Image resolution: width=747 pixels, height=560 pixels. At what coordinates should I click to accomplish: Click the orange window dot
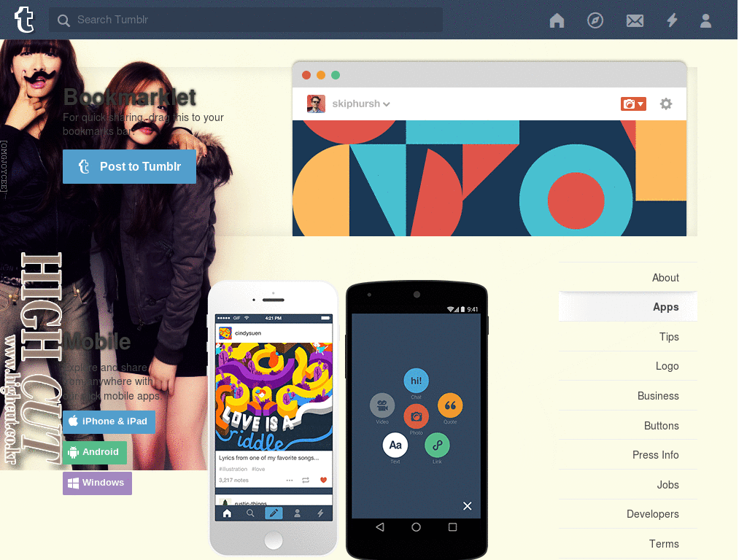pyautogui.click(x=321, y=75)
